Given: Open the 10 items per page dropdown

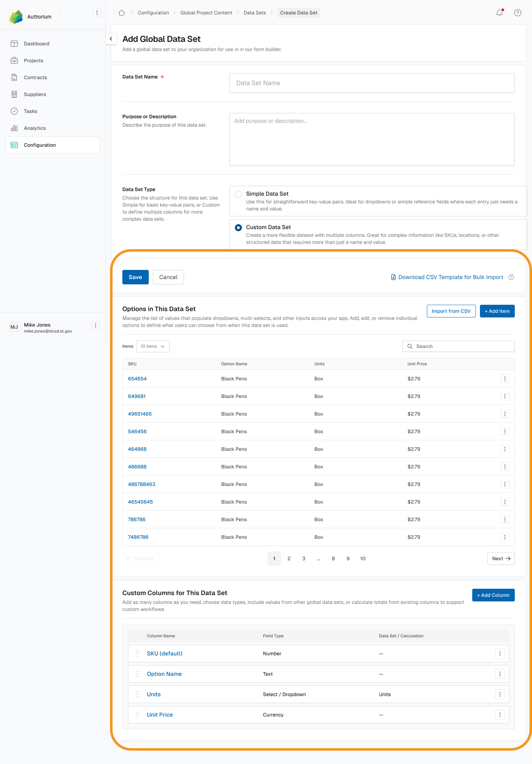Looking at the screenshot, I should [x=153, y=346].
